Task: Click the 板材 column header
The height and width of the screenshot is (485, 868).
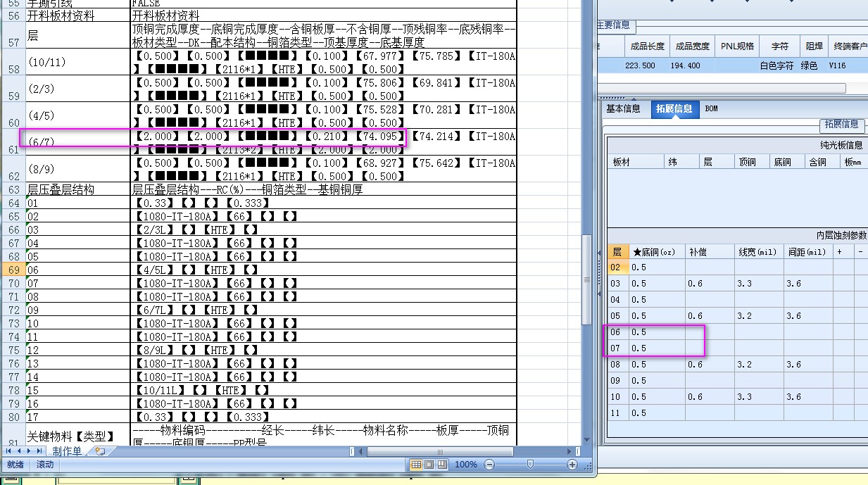Action: pos(636,162)
